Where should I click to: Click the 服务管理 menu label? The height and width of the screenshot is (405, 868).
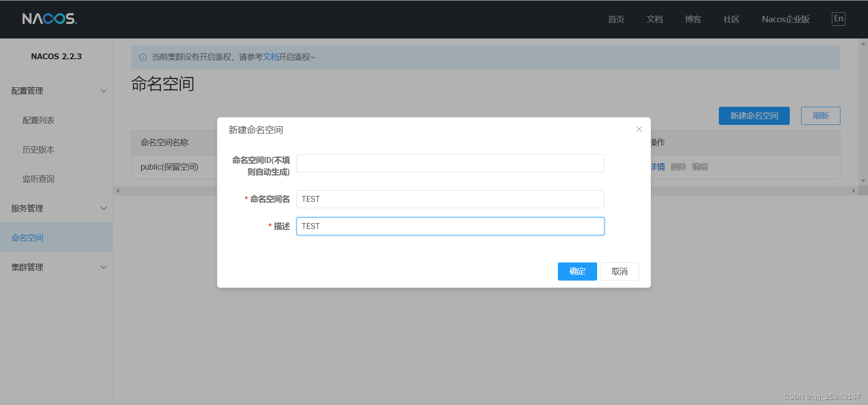(x=27, y=209)
